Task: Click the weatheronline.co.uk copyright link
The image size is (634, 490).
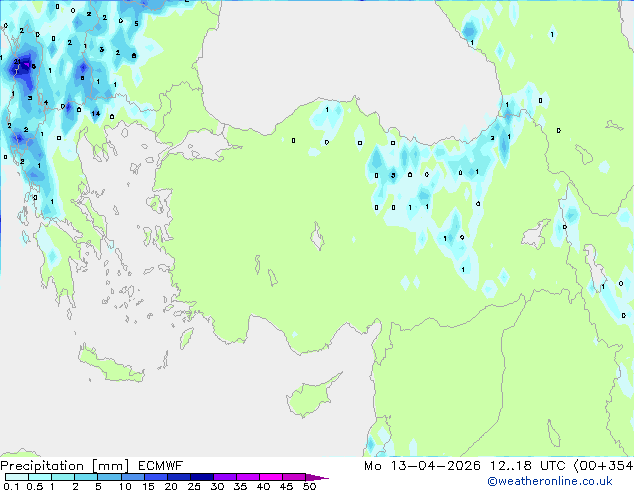Action: click(x=550, y=481)
